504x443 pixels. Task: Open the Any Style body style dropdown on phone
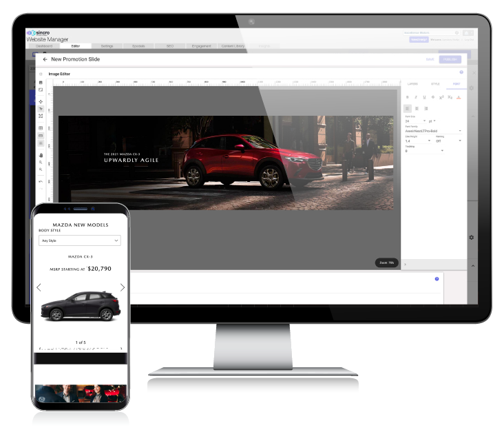click(80, 240)
